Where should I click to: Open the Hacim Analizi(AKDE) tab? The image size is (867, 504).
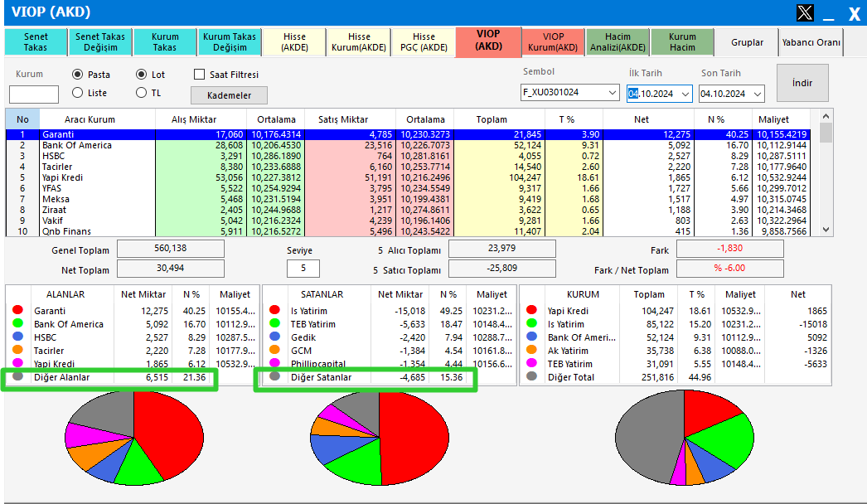click(x=618, y=42)
